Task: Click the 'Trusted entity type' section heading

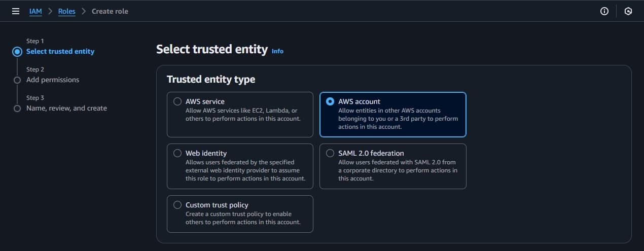Action: 211,79
